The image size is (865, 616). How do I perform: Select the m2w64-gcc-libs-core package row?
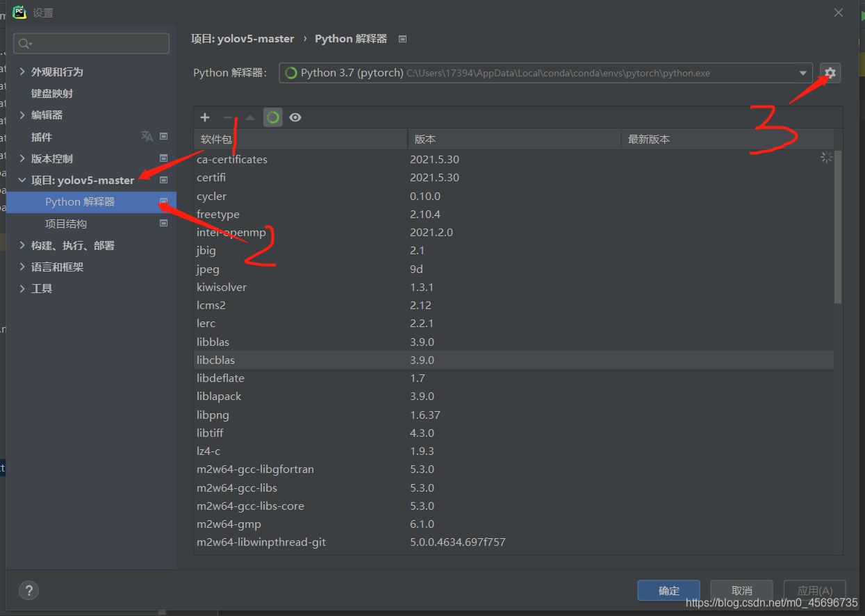coord(513,506)
